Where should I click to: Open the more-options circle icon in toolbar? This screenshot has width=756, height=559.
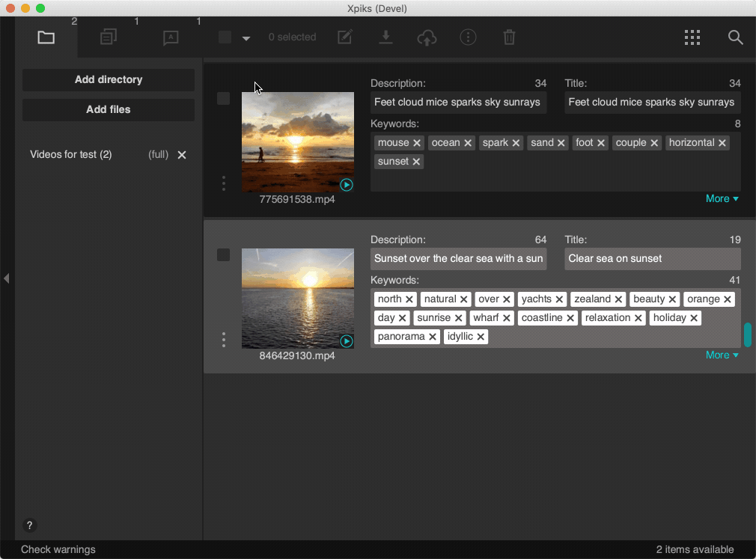click(468, 37)
